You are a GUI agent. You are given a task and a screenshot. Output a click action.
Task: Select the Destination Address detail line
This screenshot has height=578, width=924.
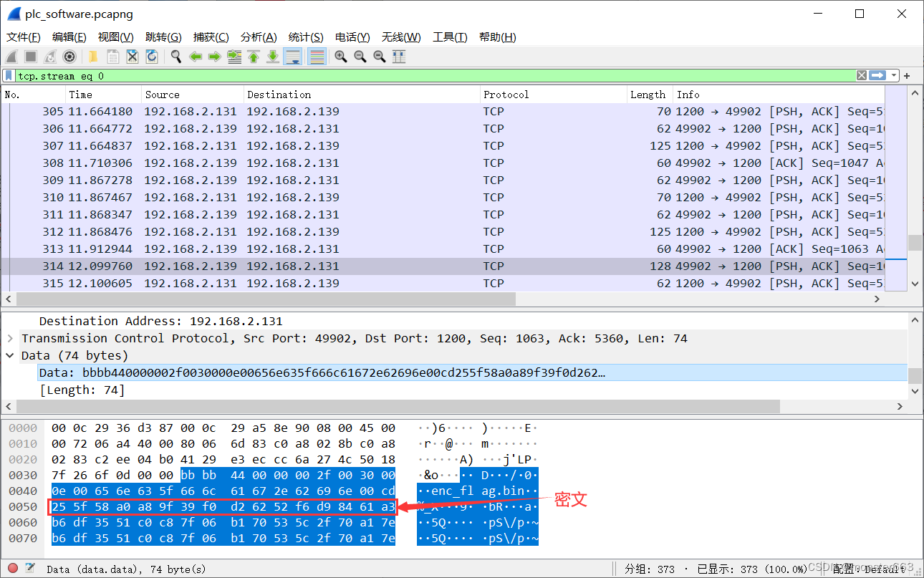(161, 321)
